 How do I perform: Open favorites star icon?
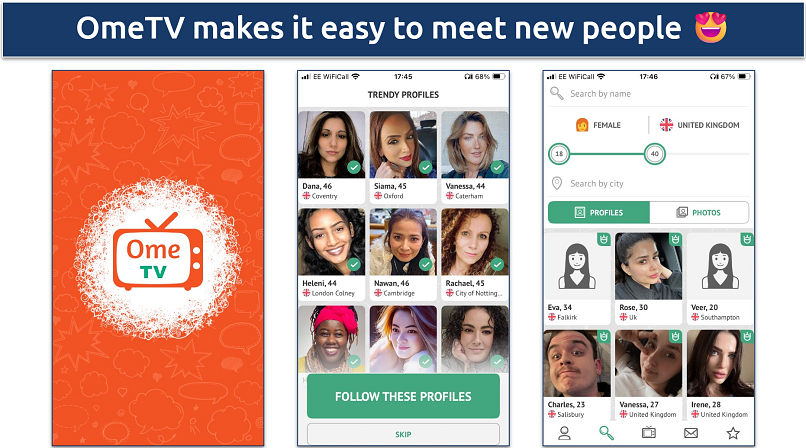[x=733, y=433]
